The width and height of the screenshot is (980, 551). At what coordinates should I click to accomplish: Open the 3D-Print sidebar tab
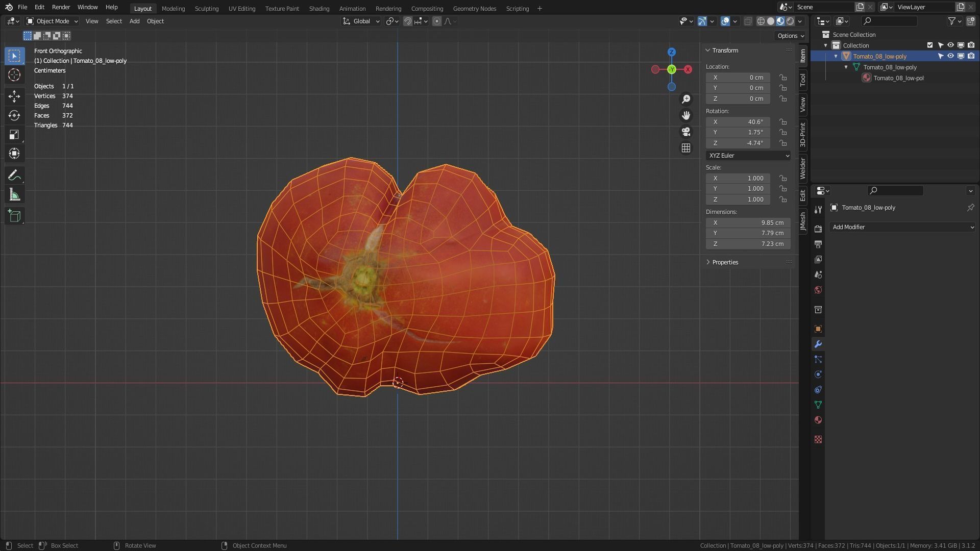pyautogui.click(x=803, y=135)
